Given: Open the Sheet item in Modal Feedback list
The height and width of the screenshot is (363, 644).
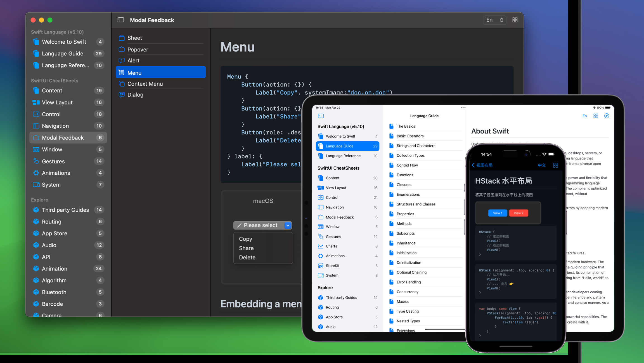Looking at the screenshot, I should tap(161, 38).
